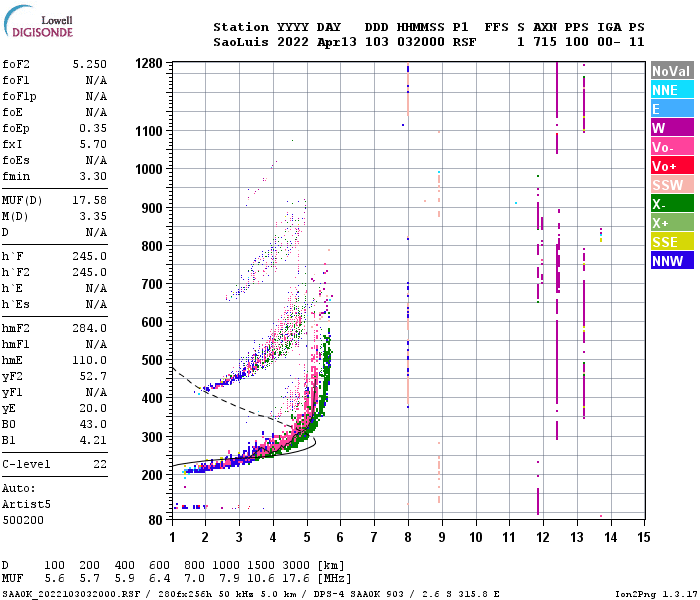Viewport: 700px width, 600px height.
Task: Click the 15 MHz frequency axis label
Action: (x=644, y=538)
